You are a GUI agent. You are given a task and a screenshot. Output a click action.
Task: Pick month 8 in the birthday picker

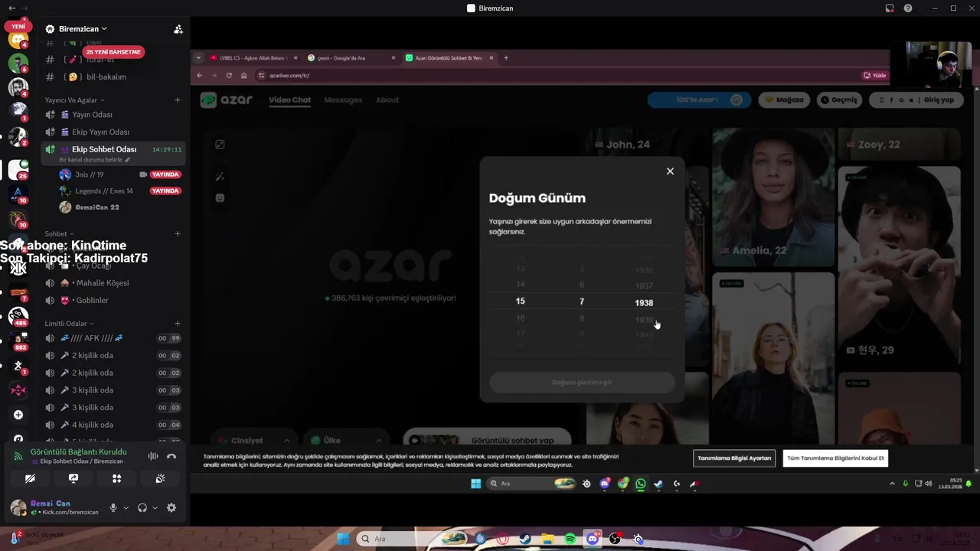[x=582, y=318]
